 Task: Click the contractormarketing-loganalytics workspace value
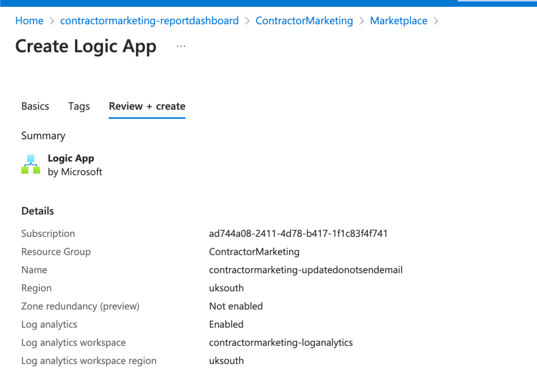(281, 342)
